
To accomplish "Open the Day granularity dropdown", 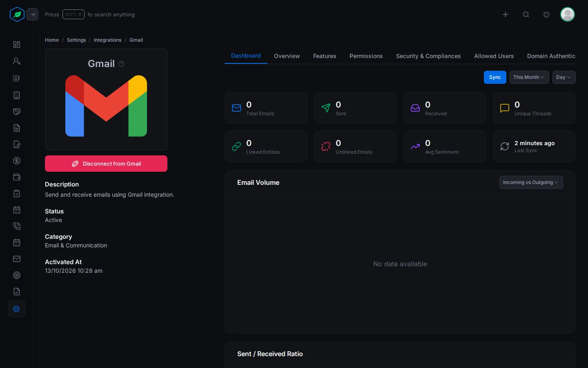I will pos(564,77).
